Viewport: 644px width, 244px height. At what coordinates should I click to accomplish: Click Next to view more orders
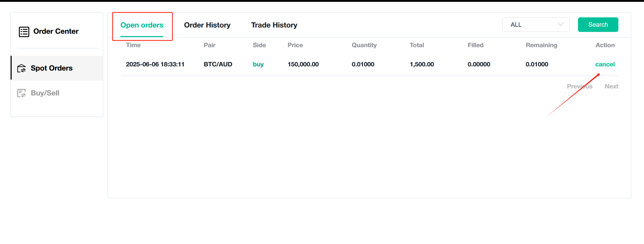click(x=611, y=86)
